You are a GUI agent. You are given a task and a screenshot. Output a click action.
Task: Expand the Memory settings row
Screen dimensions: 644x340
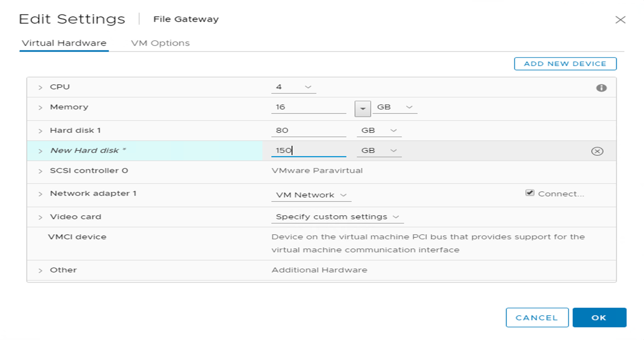[x=40, y=107]
